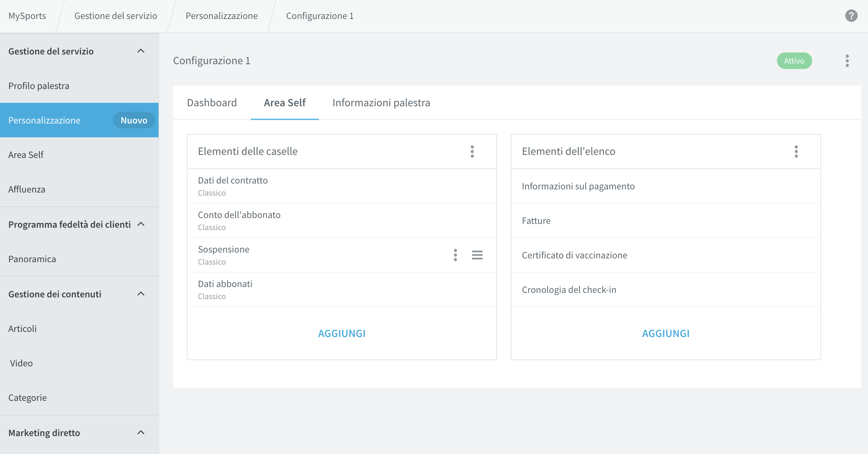Click AGGIUNGI under Elementi dell'elenco
Screen dimensions: 868x454
666,334
